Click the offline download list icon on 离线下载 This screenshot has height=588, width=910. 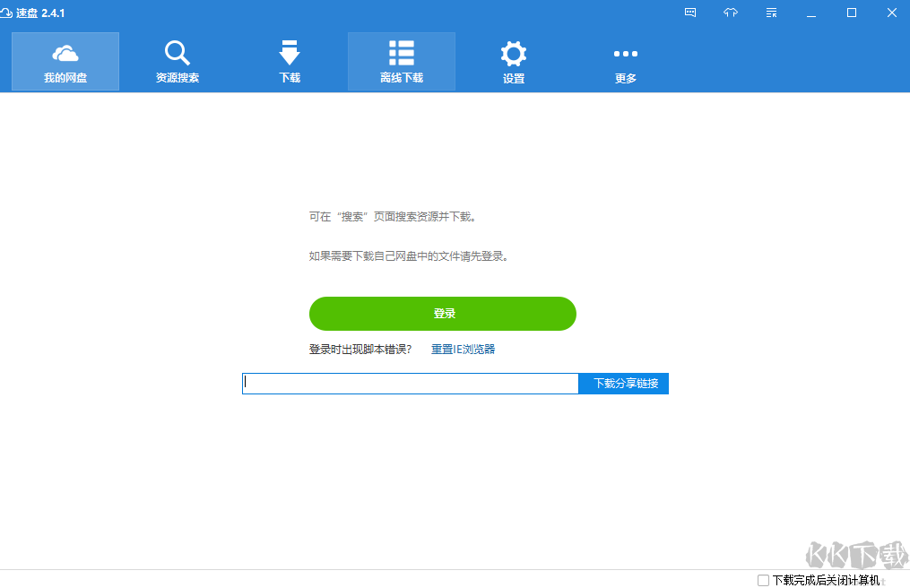pyautogui.click(x=401, y=52)
